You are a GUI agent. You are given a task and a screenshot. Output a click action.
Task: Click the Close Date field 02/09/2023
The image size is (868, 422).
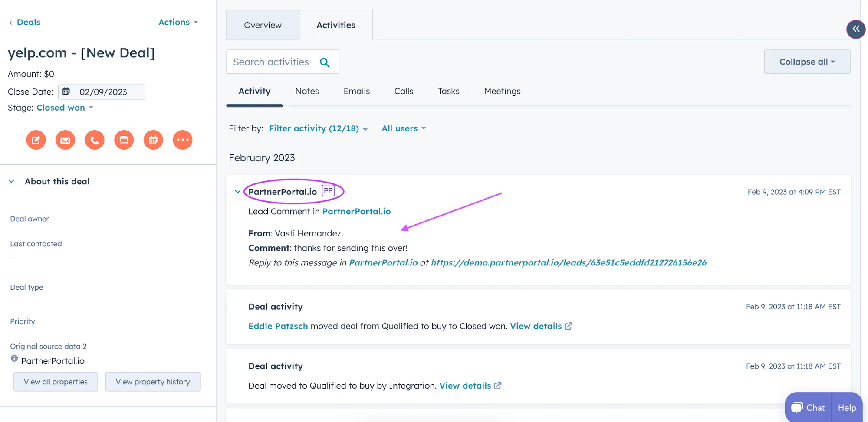tap(102, 92)
